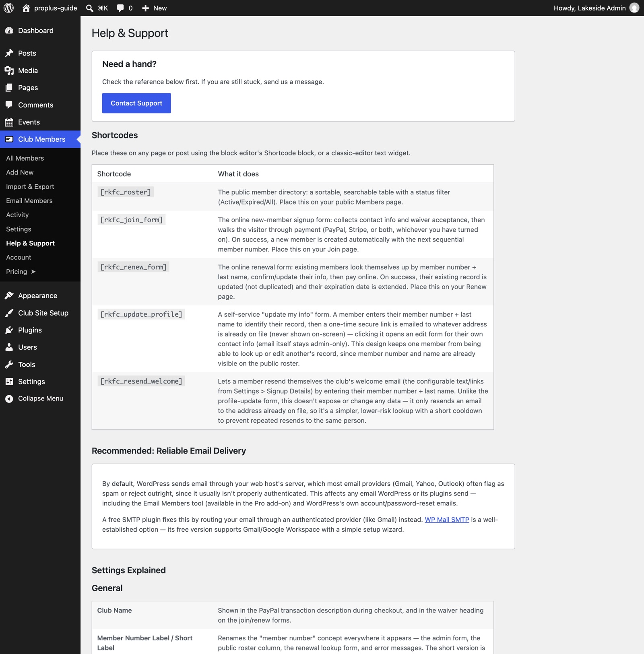Click the comment count 0 in admin bar

pyautogui.click(x=130, y=8)
